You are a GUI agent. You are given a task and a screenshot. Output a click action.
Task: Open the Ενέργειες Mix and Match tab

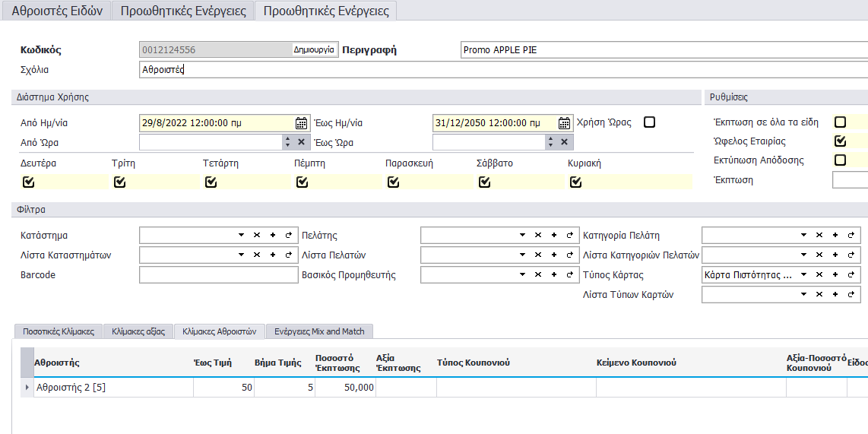click(x=319, y=331)
